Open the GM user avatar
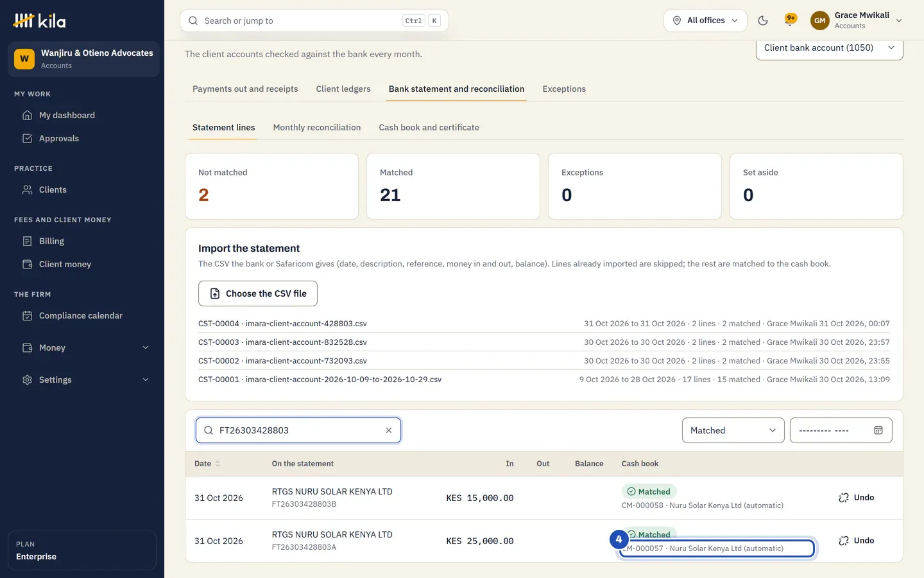 [819, 21]
